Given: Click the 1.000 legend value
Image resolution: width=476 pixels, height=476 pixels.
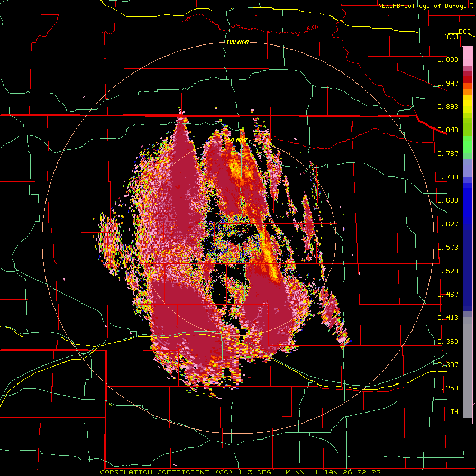Looking at the screenshot, I should (x=448, y=59).
